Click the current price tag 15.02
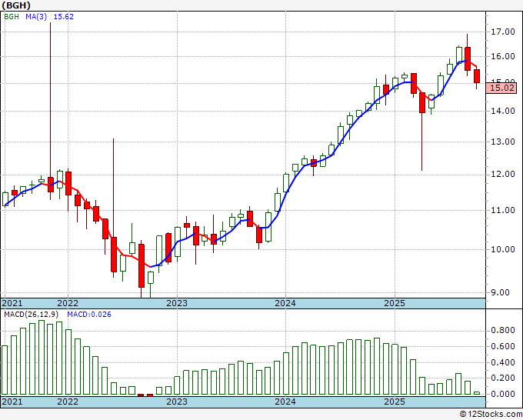This screenshot has height=420, width=523. (x=502, y=88)
